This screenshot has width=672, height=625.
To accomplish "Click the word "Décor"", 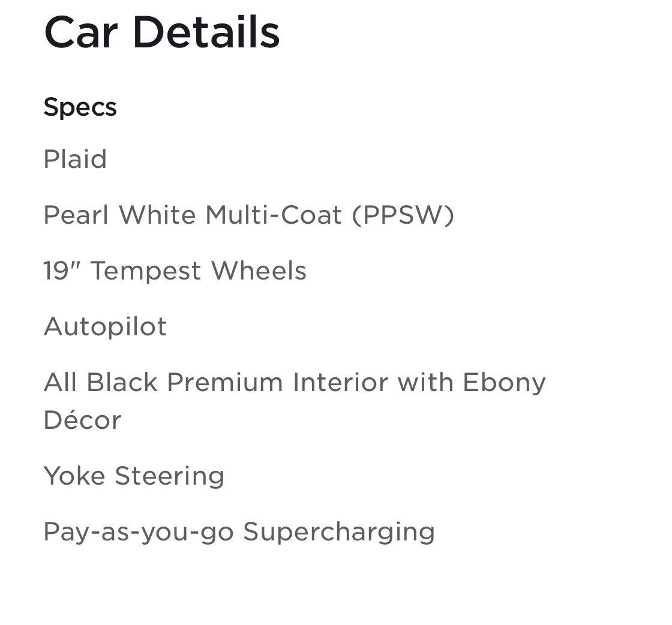I will [x=82, y=420].
